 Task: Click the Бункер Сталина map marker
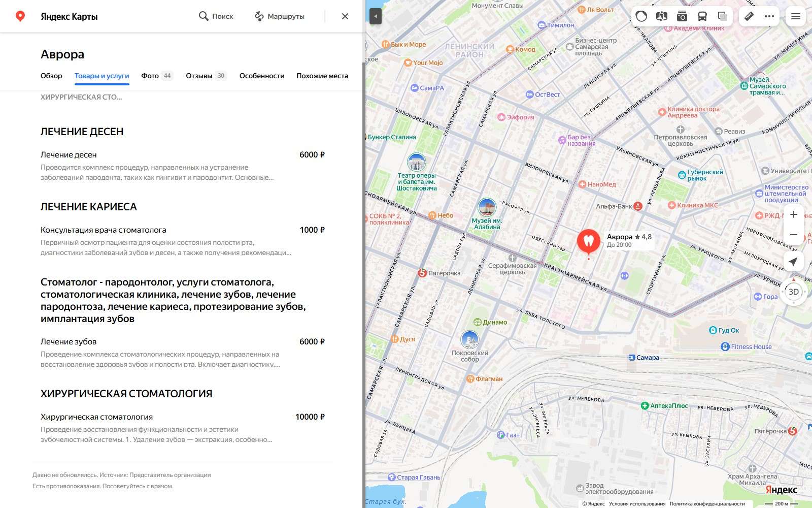point(392,137)
